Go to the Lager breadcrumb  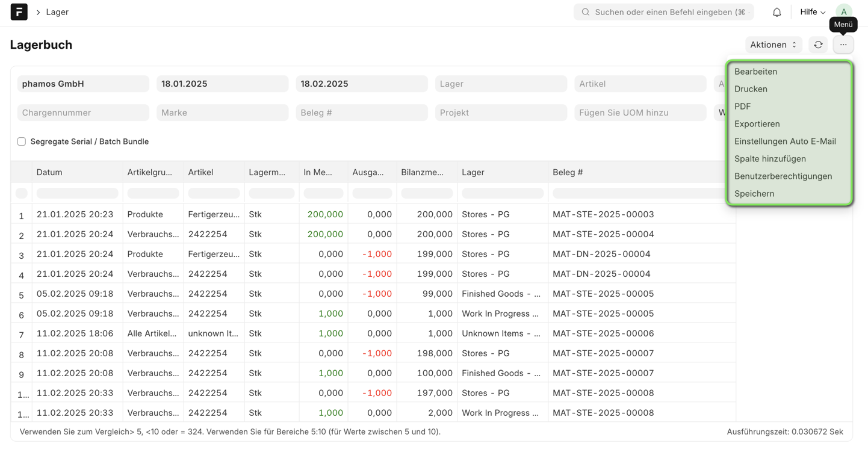point(57,12)
